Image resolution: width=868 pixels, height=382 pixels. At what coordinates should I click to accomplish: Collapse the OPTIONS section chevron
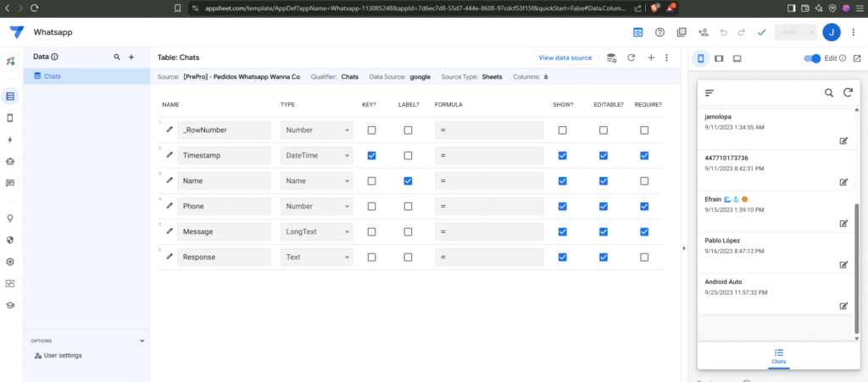142,341
